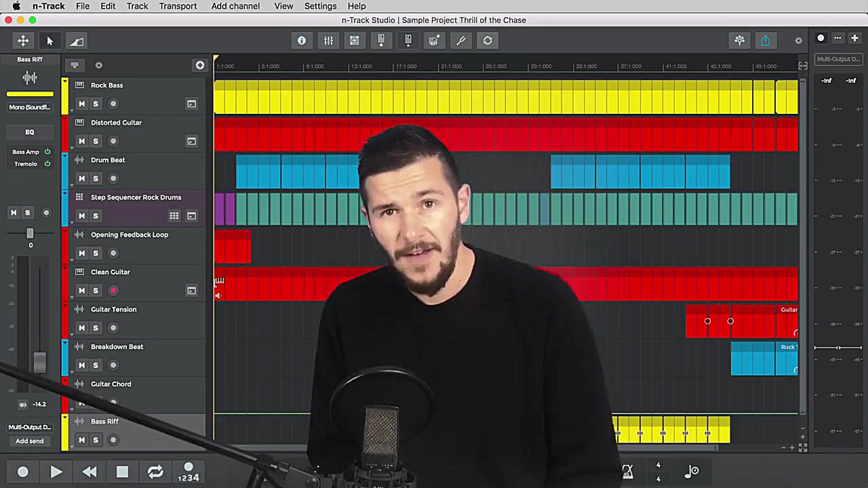Screen dimensions: 868x488
Task: Open the Edit menu
Action: (x=108, y=6)
